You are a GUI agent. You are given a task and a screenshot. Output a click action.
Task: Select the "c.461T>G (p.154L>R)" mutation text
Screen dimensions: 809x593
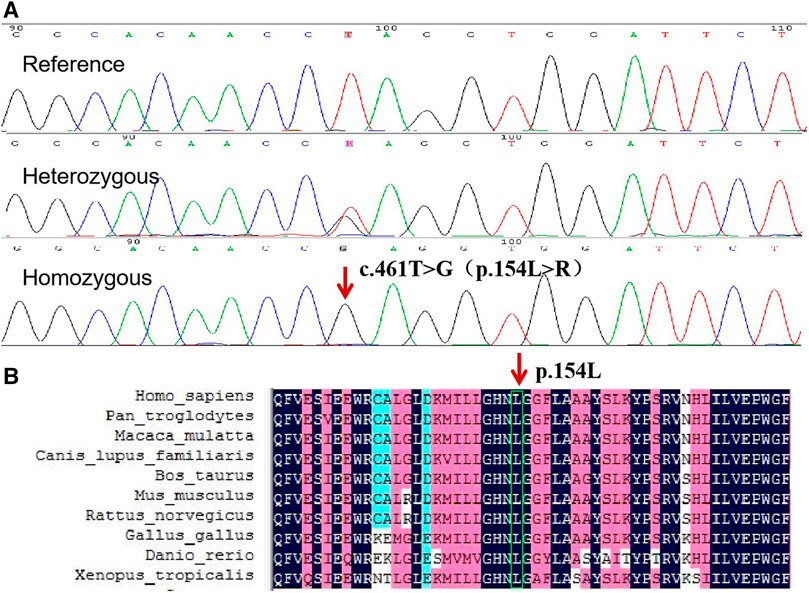472,269
